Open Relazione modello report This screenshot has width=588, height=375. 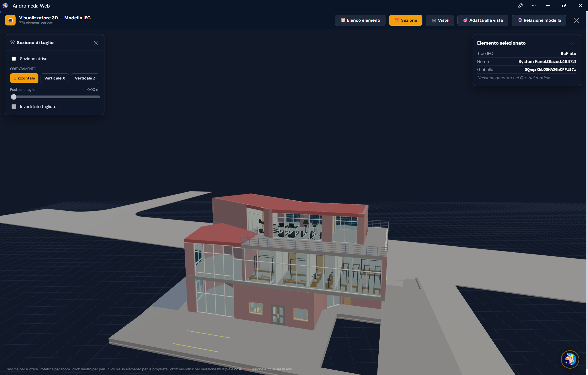[539, 20]
